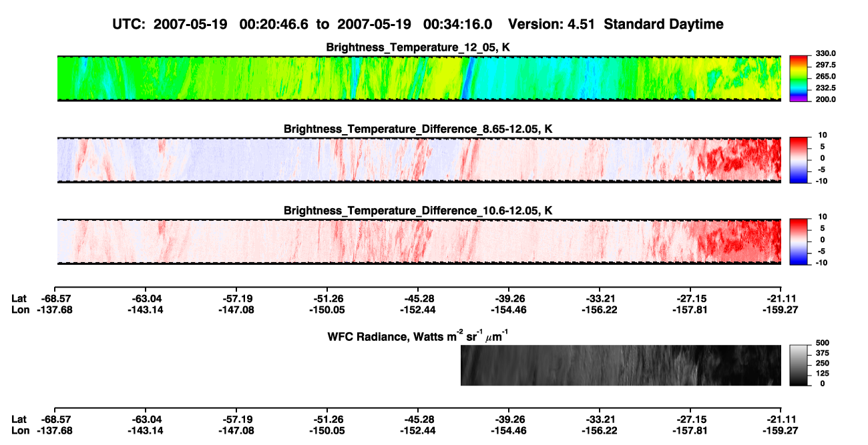This screenshot has width=868, height=445.
Task: Click the -10 label on 10.6-12.05 colorbar
Action: coord(822,262)
